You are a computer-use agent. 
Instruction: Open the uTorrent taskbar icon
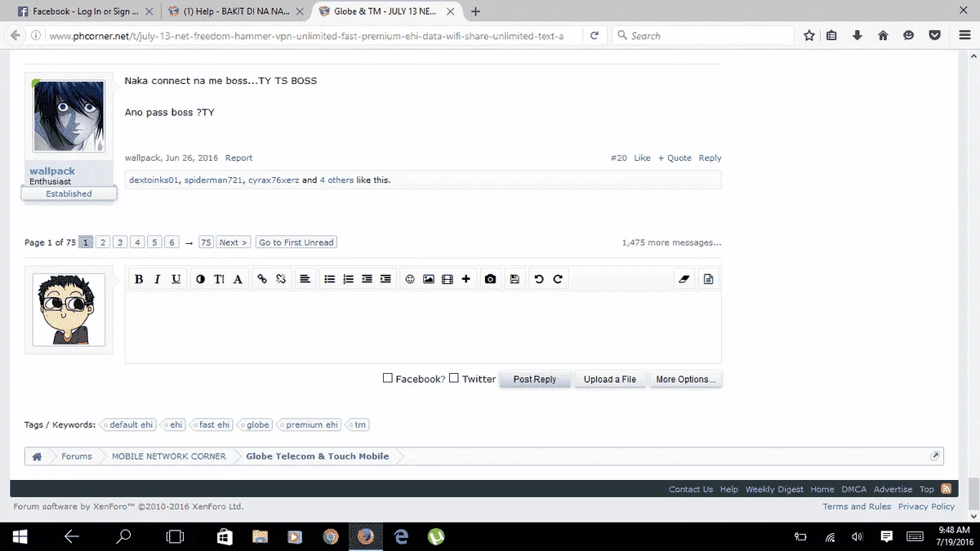[x=437, y=536]
